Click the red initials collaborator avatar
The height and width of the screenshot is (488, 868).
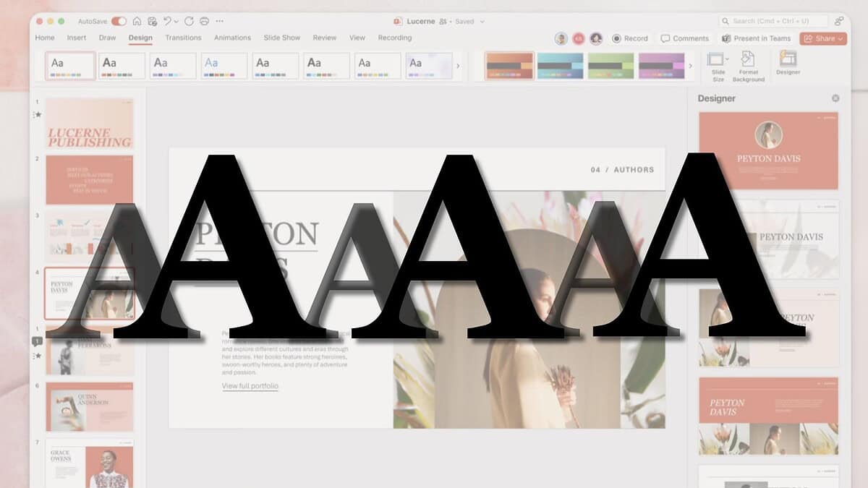point(579,38)
